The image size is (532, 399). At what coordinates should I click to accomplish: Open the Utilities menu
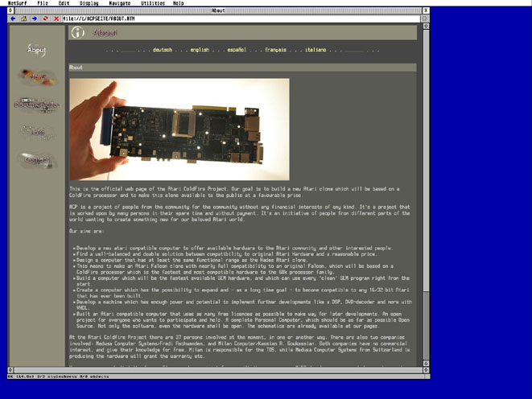click(x=153, y=3)
